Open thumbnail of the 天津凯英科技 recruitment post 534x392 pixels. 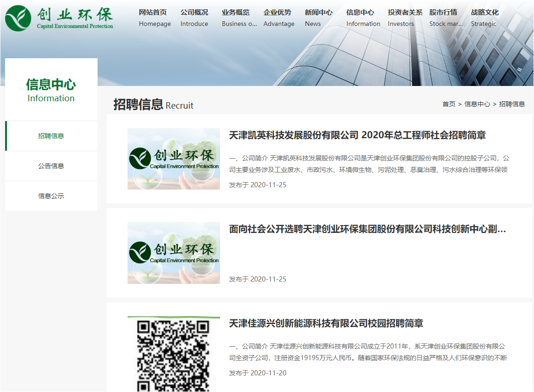point(174,159)
